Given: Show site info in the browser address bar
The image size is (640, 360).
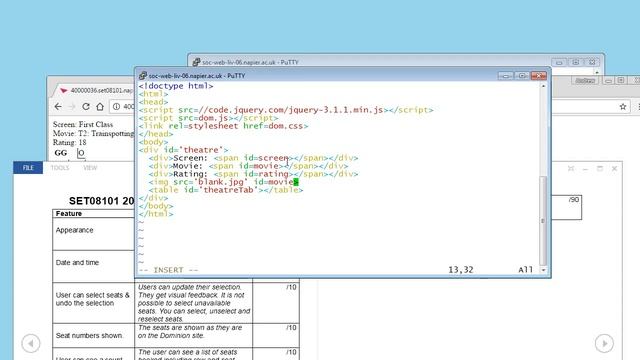Looking at the screenshot, I should (x=116, y=107).
